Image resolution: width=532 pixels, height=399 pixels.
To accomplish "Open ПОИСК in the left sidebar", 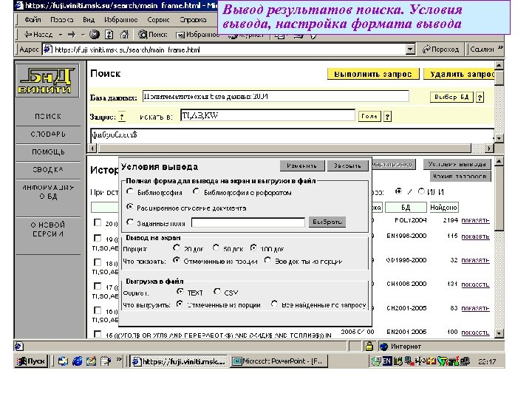I will [48, 117].
